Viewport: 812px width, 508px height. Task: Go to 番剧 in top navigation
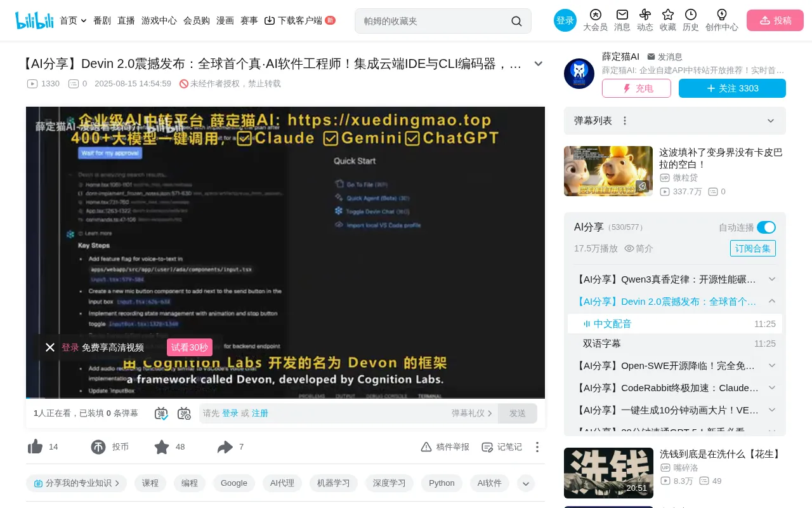pyautogui.click(x=102, y=20)
